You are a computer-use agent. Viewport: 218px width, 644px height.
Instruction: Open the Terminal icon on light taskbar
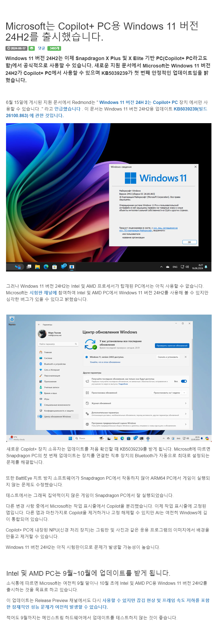(x=141, y=438)
